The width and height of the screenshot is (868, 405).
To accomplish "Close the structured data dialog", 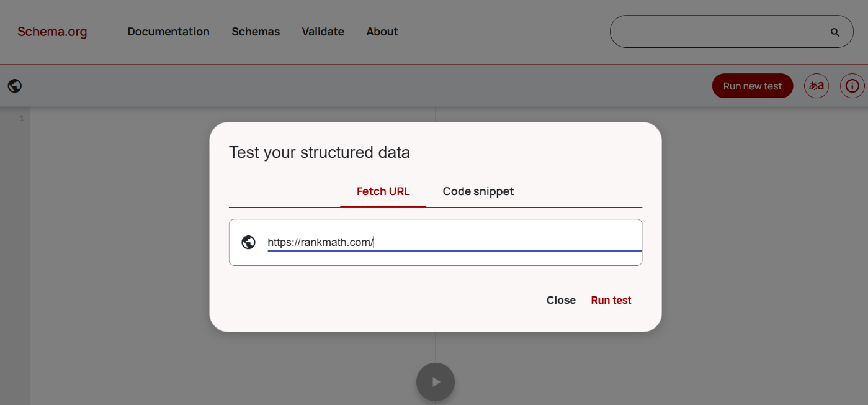I will pyautogui.click(x=561, y=300).
